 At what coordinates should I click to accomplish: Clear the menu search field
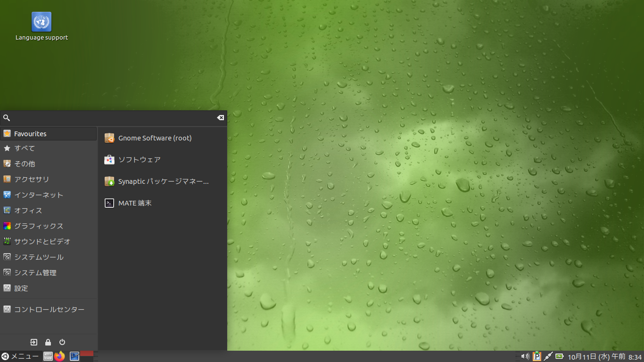coord(220,118)
